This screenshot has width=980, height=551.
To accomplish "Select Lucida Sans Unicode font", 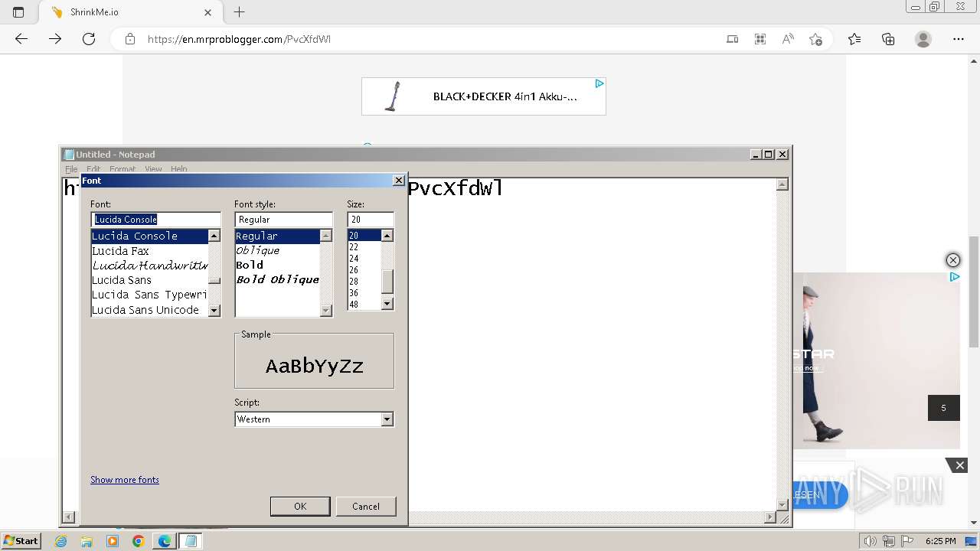I will click(x=149, y=310).
